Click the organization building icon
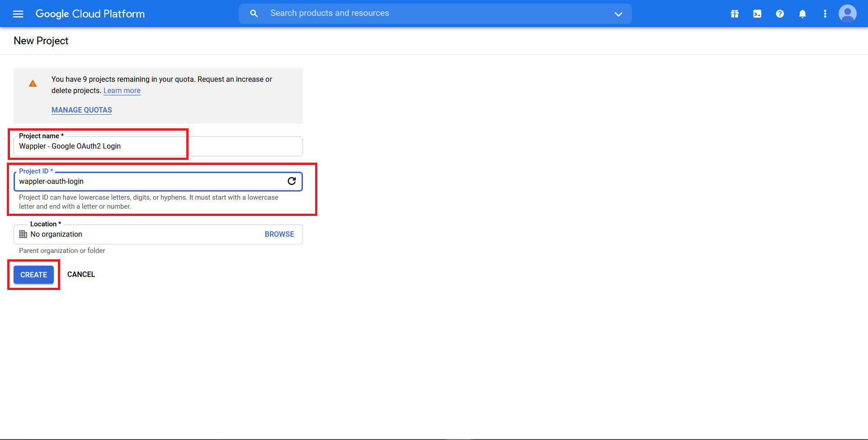 tap(23, 234)
